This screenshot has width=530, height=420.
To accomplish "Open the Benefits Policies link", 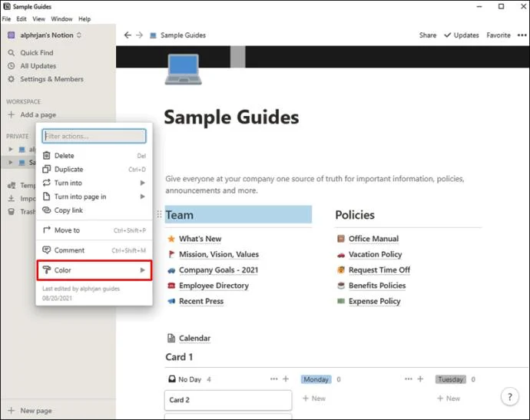I will click(377, 286).
